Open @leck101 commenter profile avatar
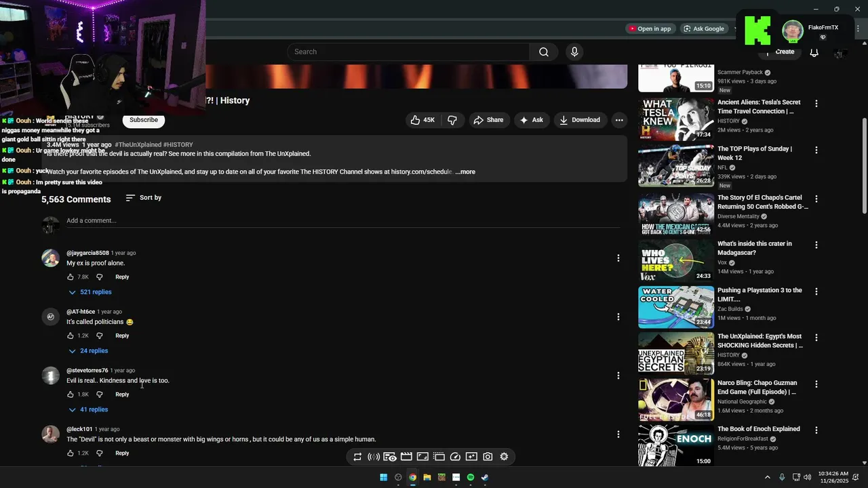Viewport: 868px width, 488px height. (51, 434)
